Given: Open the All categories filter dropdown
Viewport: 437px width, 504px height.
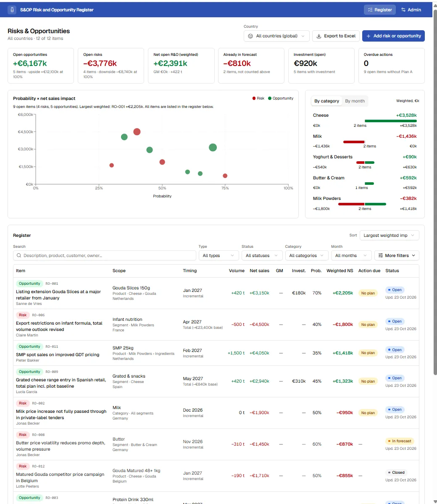Looking at the screenshot, I should click(x=306, y=255).
